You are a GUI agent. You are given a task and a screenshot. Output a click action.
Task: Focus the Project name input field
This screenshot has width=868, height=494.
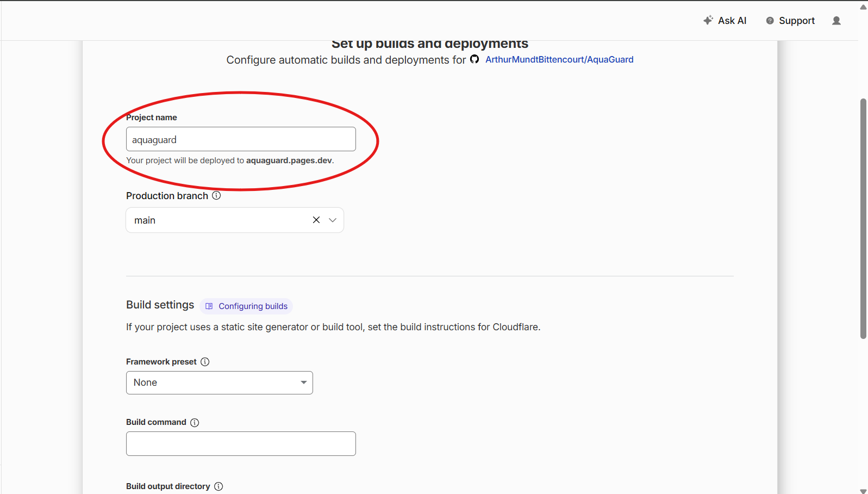point(241,139)
